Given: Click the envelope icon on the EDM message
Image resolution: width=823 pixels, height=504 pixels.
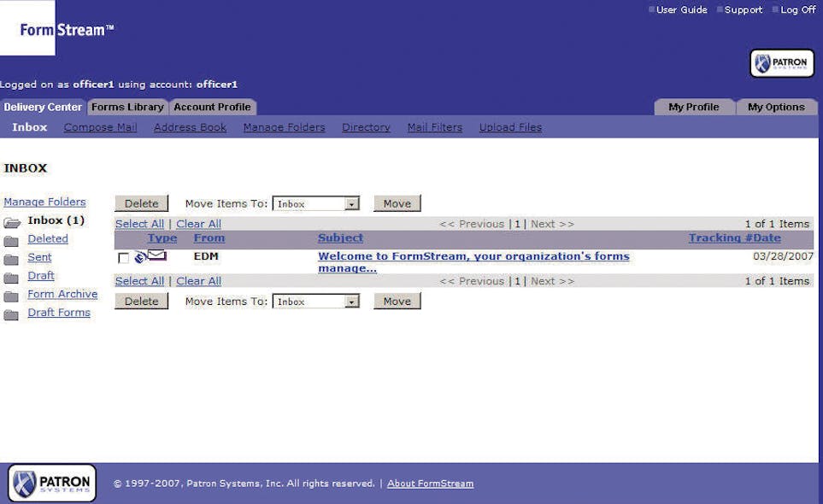Looking at the screenshot, I should coord(157,255).
